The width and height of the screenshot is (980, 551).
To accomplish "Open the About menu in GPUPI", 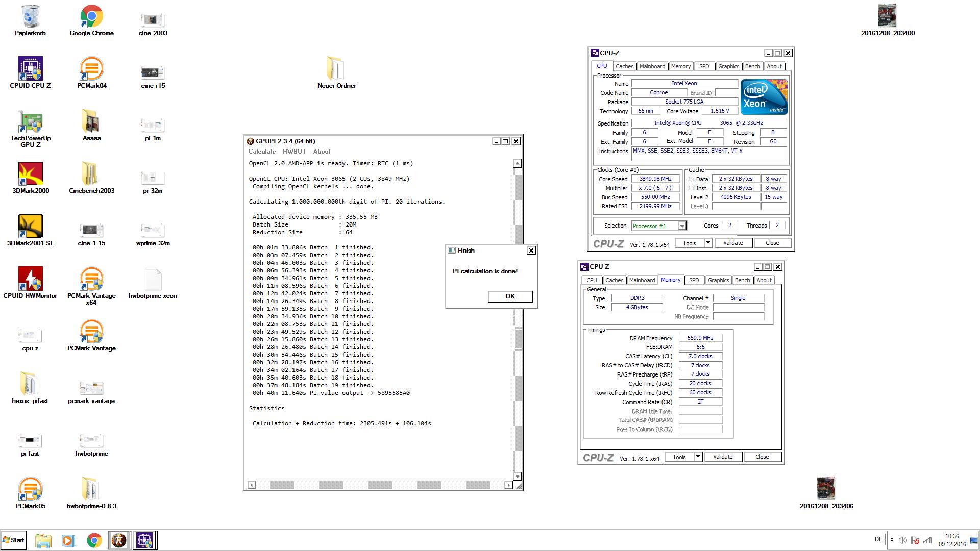I will [x=322, y=152].
